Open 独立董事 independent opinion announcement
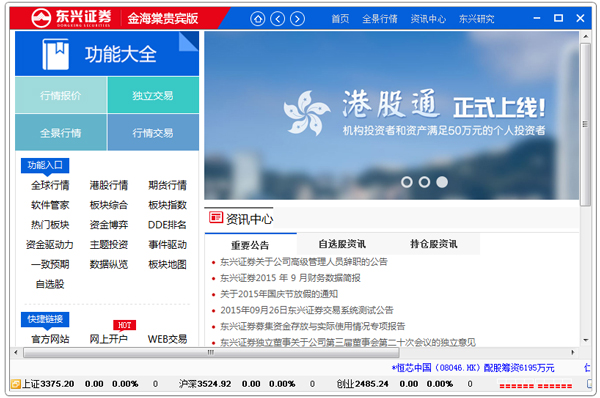Image resolution: width=600 pixels, height=398 pixels. tap(348, 342)
